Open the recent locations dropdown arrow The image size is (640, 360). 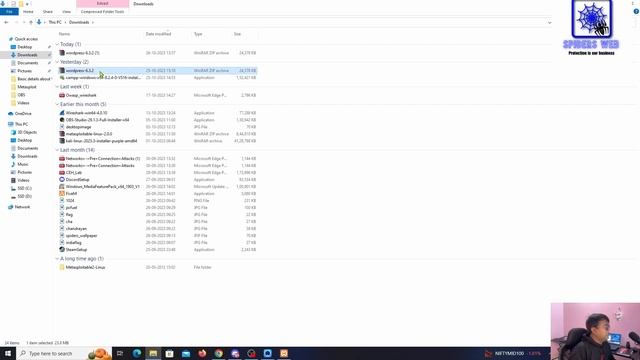coord(24,22)
